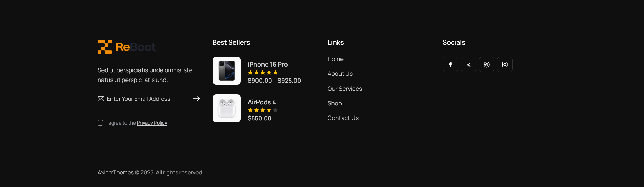This screenshot has width=644, height=187.
Task: Open the X (Twitter) social icon
Action: coord(468,65)
